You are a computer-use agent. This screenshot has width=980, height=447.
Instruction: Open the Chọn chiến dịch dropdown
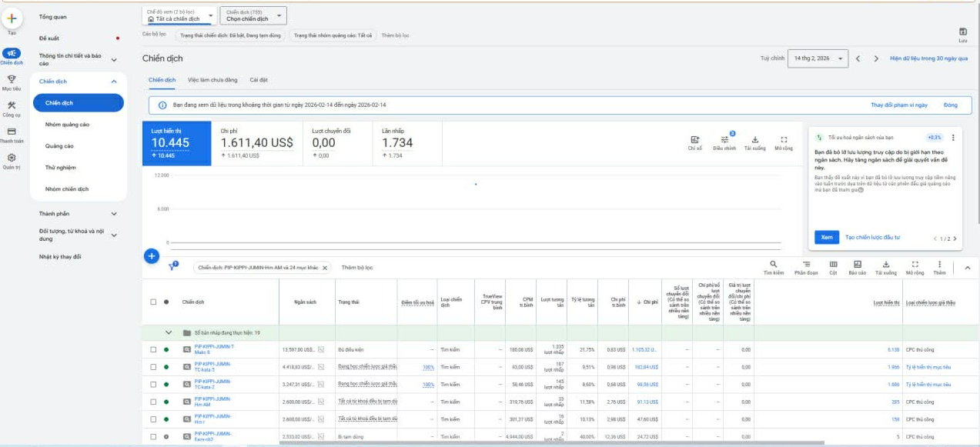[253, 15]
